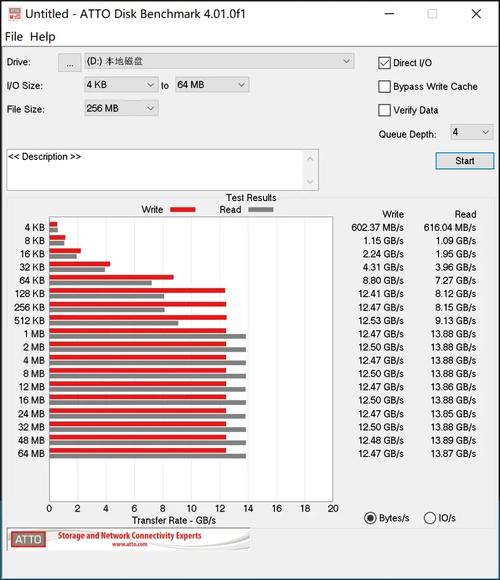Click the 13.89 GB/s read value
Viewport: 500px width, 580px height.
(453, 441)
